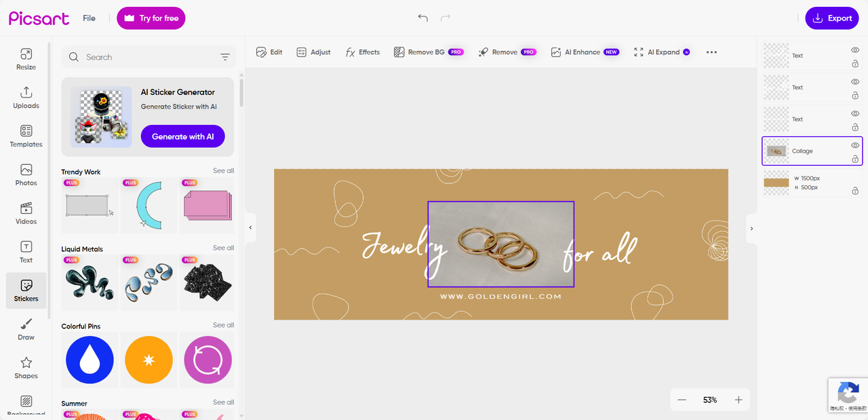Add the silver chrome liquid metal sticker

149,283
